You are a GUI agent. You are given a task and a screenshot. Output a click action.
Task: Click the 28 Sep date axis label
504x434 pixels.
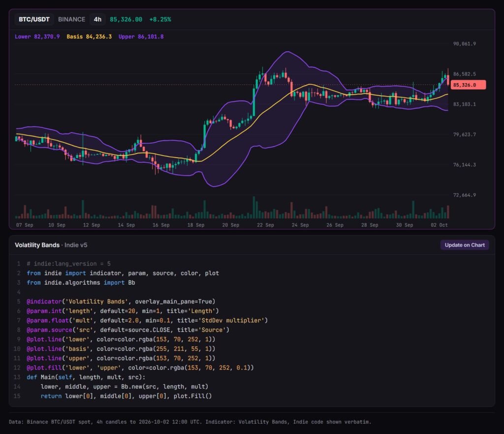pos(369,225)
